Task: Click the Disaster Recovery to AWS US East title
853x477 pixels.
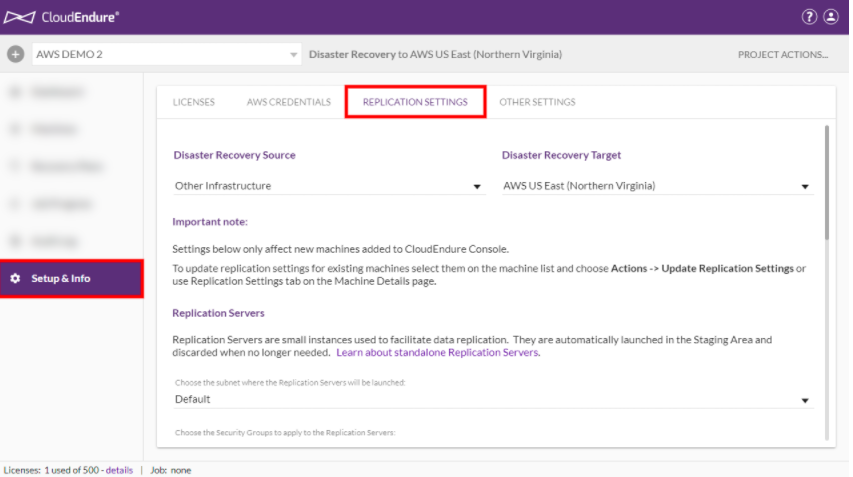Action: coord(435,54)
